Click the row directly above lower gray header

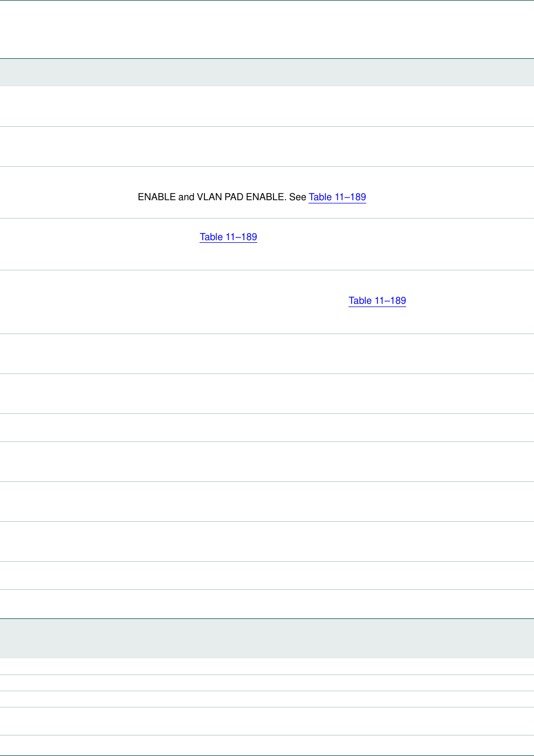pyautogui.click(x=267, y=604)
